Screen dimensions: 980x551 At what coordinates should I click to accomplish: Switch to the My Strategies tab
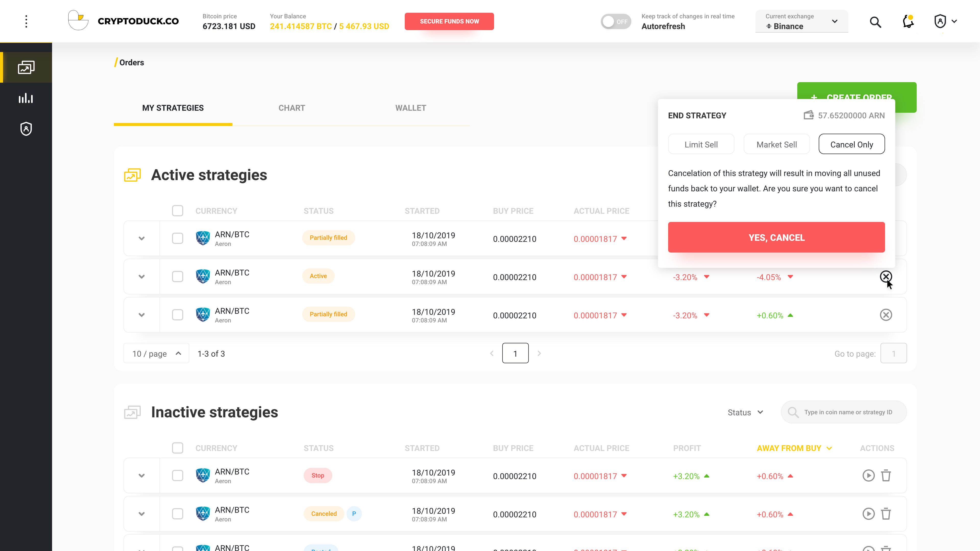coord(173,108)
